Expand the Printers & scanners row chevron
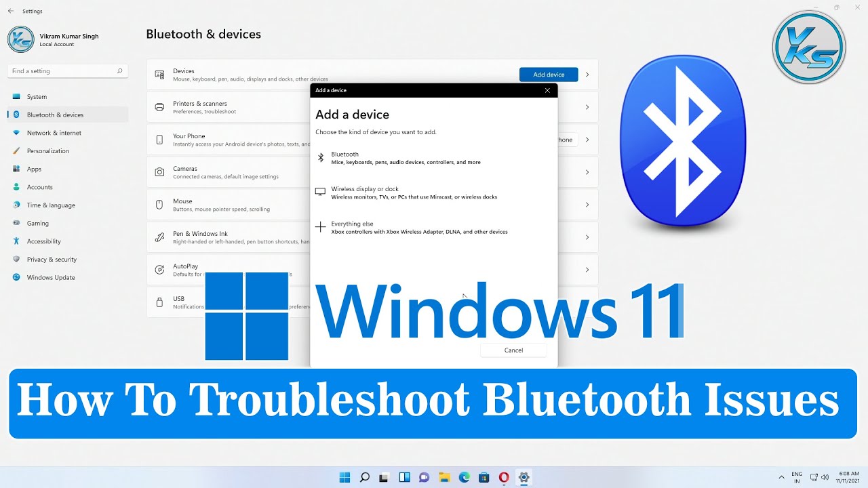 [587, 107]
